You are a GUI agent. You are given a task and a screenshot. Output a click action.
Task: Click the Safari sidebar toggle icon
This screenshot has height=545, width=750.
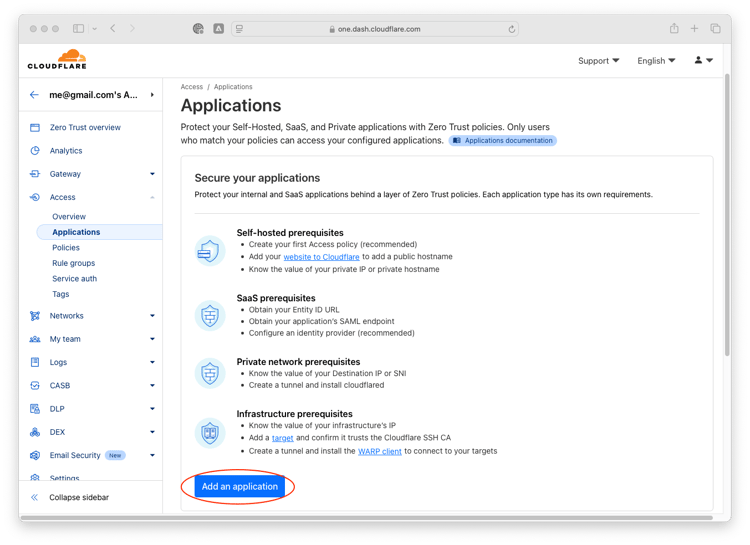point(78,29)
